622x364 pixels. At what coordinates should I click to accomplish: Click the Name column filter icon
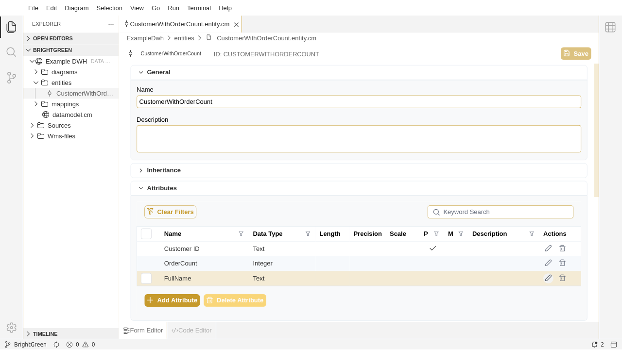coord(241,234)
